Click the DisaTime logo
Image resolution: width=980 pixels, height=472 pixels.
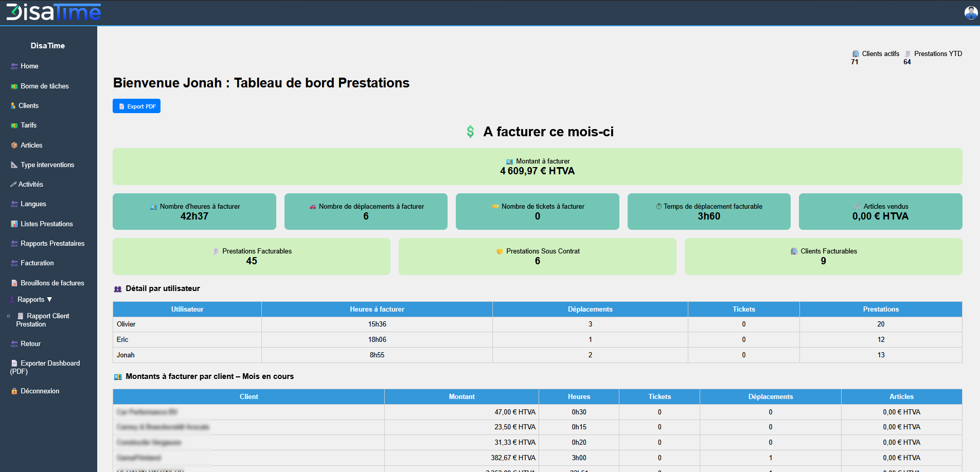click(54, 12)
